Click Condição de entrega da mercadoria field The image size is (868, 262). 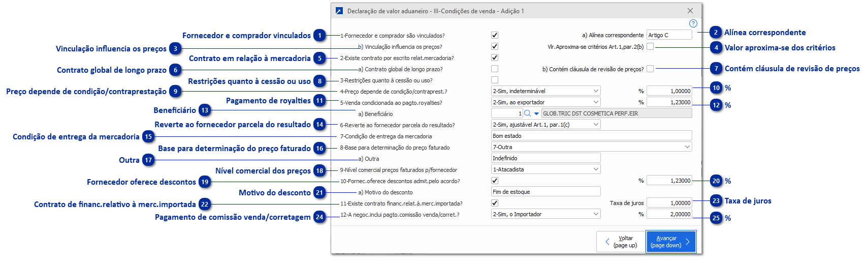[x=592, y=136]
